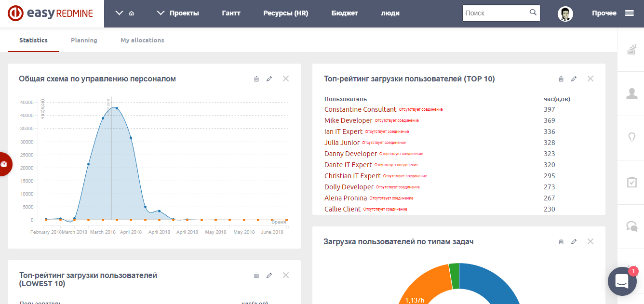This screenshot has width=644, height=304.
Task: Open the news panel in the right sidebar
Action: pos(631,48)
